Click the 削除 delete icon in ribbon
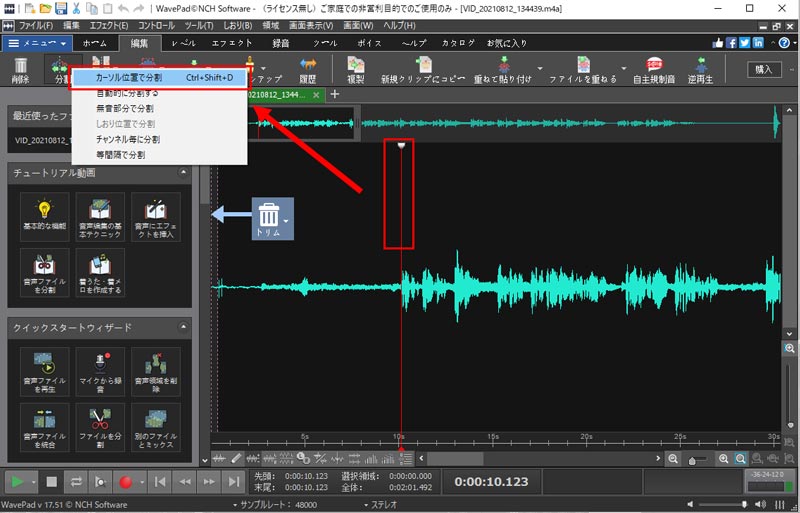Viewport: 800px width, 513px height. [x=20, y=69]
